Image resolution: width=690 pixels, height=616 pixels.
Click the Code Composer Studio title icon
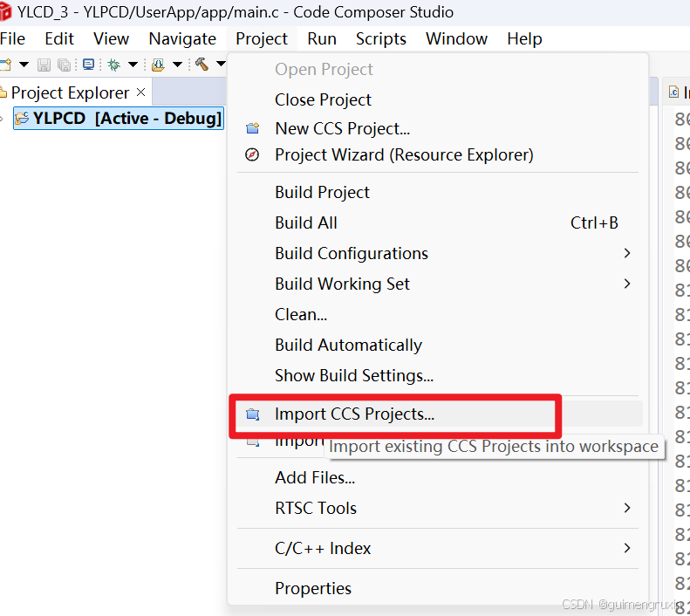point(5,12)
